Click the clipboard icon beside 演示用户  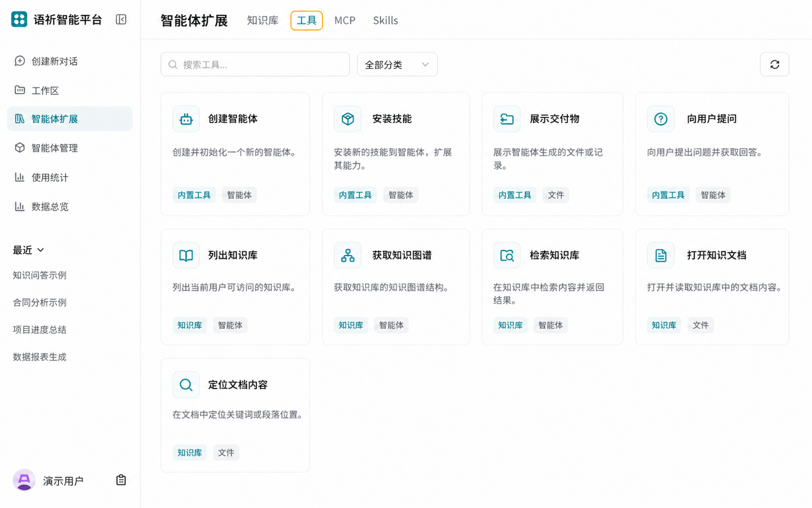[121, 480]
